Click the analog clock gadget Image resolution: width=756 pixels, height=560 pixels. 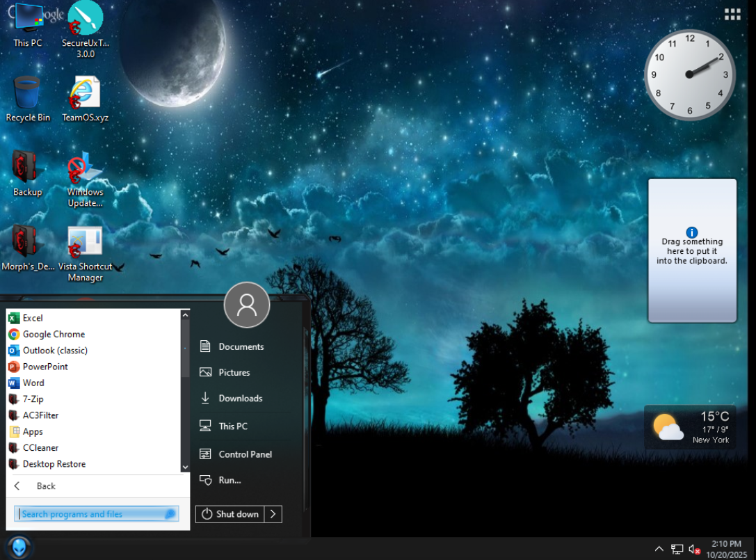point(690,74)
